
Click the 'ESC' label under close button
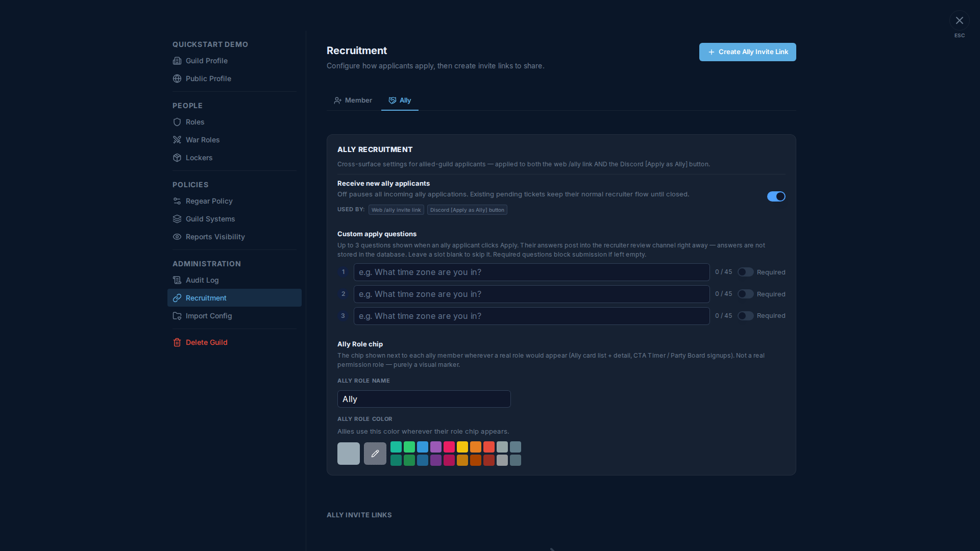coord(960,36)
